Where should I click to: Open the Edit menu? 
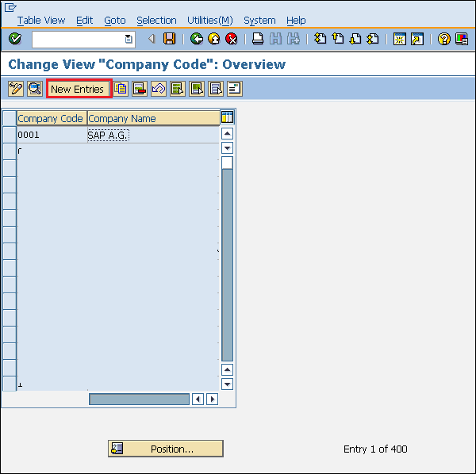point(84,21)
